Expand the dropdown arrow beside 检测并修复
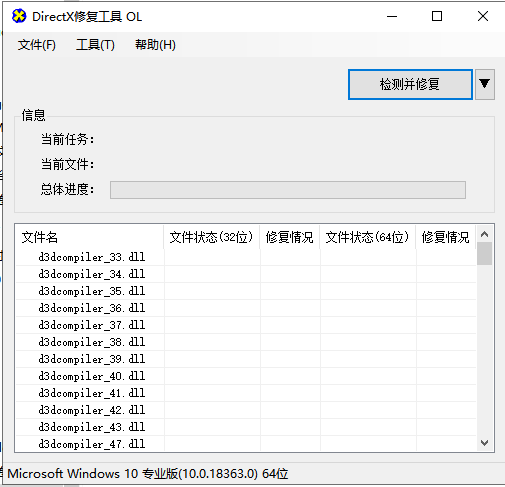The width and height of the screenshot is (505, 487). (485, 84)
